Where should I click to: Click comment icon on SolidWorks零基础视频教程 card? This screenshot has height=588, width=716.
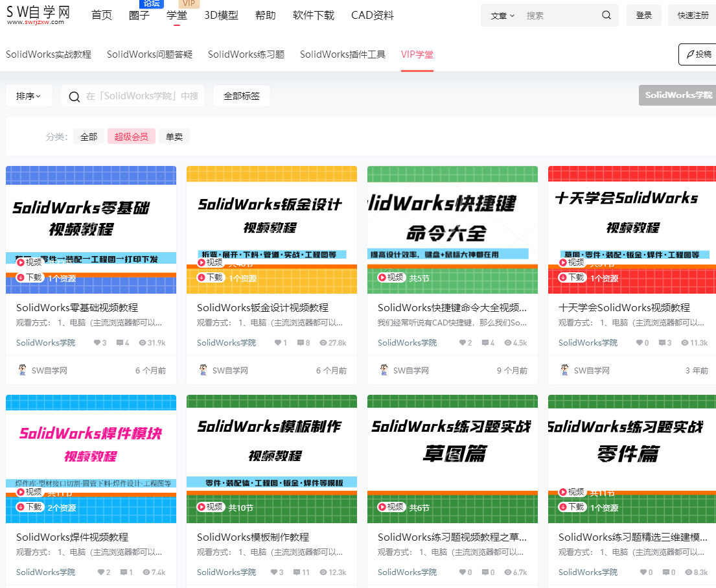120,343
